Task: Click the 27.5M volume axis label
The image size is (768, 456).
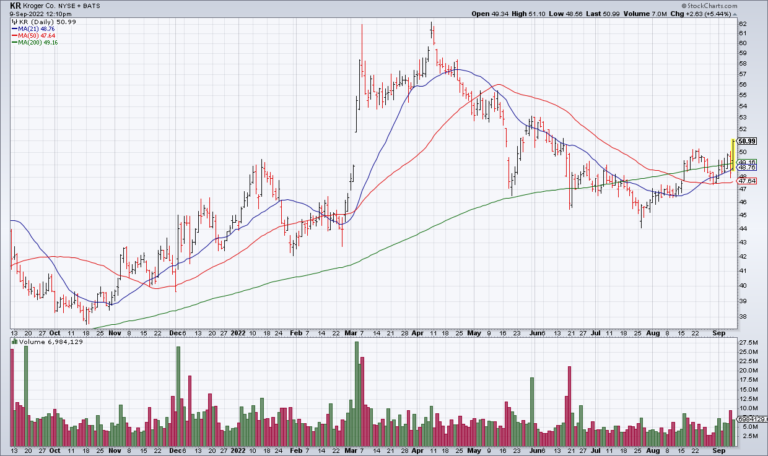Action: pyautogui.click(x=747, y=342)
